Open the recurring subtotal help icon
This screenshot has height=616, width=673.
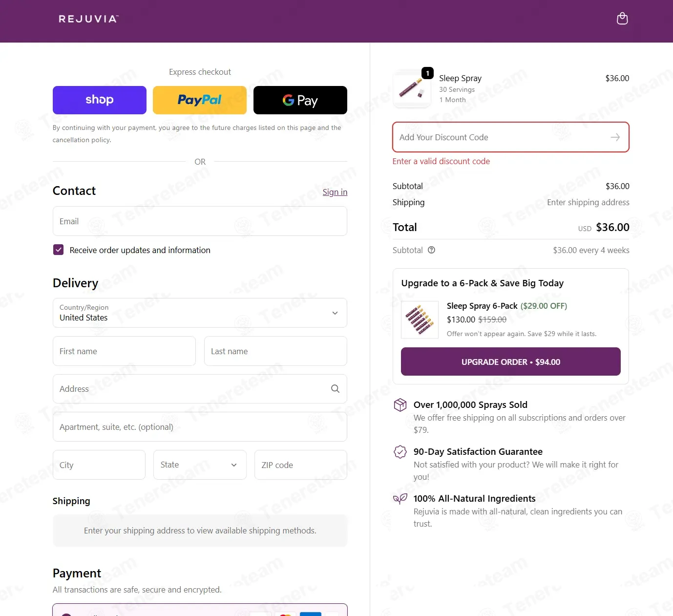click(431, 250)
